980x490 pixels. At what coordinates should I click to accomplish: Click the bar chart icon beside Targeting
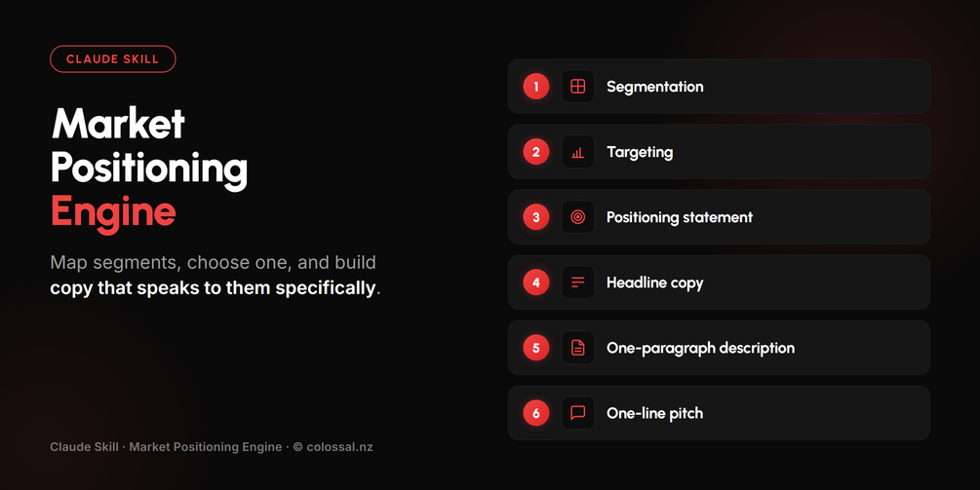pos(577,152)
